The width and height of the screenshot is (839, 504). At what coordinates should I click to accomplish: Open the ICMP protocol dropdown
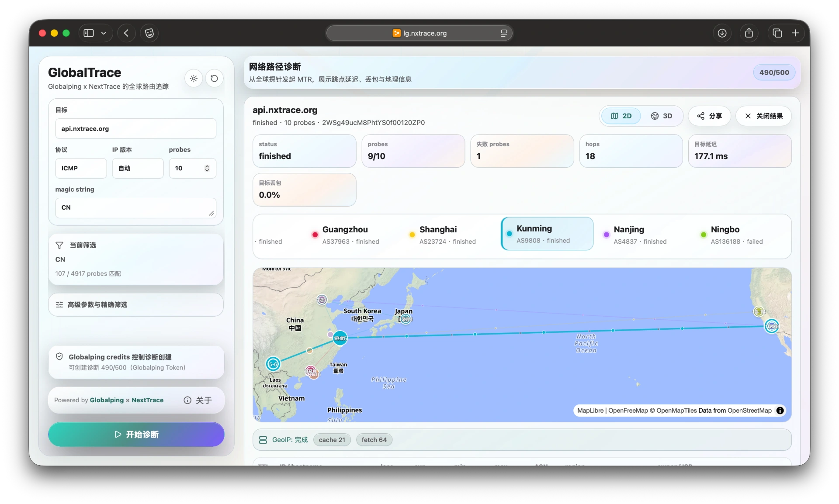tap(81, 168)
